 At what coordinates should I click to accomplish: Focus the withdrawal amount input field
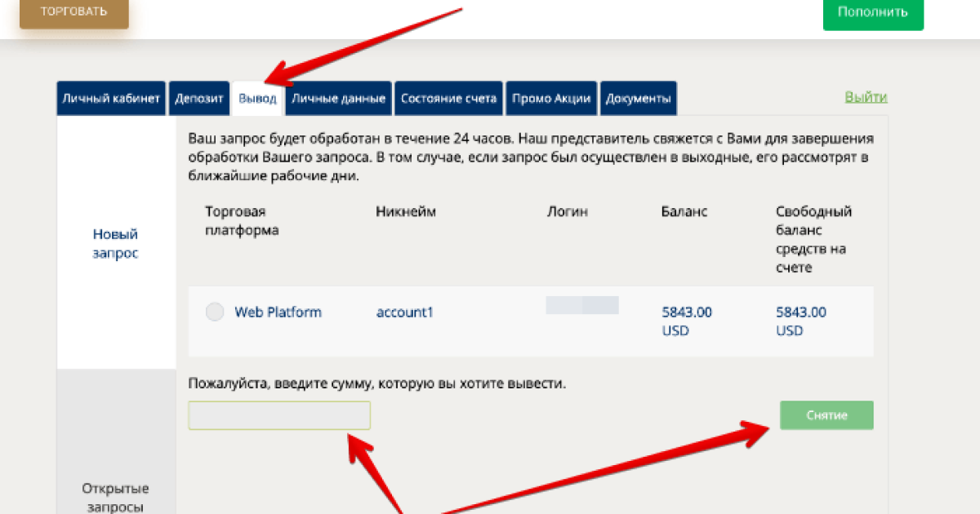click(x=279, y=415)
